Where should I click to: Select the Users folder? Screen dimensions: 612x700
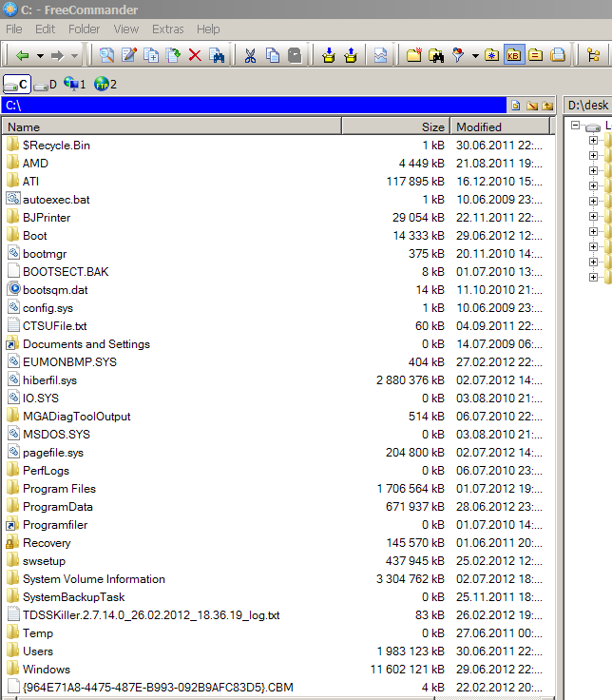[38, 651]
